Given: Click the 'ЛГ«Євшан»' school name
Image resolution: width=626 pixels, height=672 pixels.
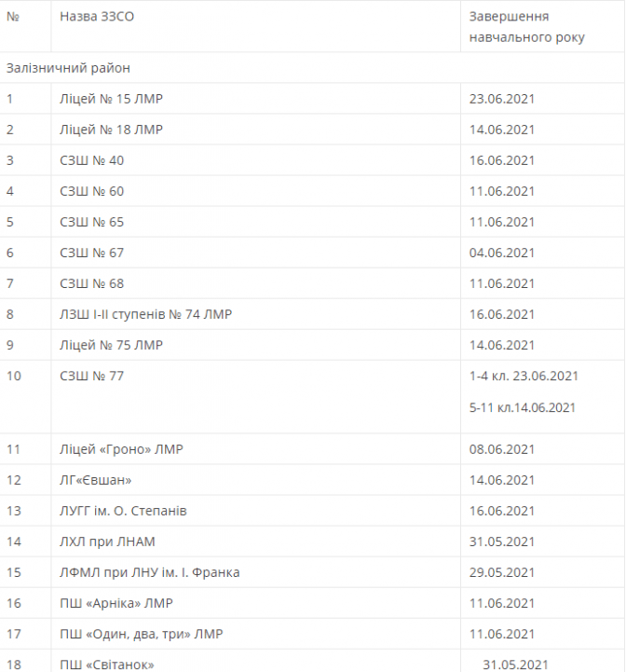Looking at the screenshot, I should (95, 480).
